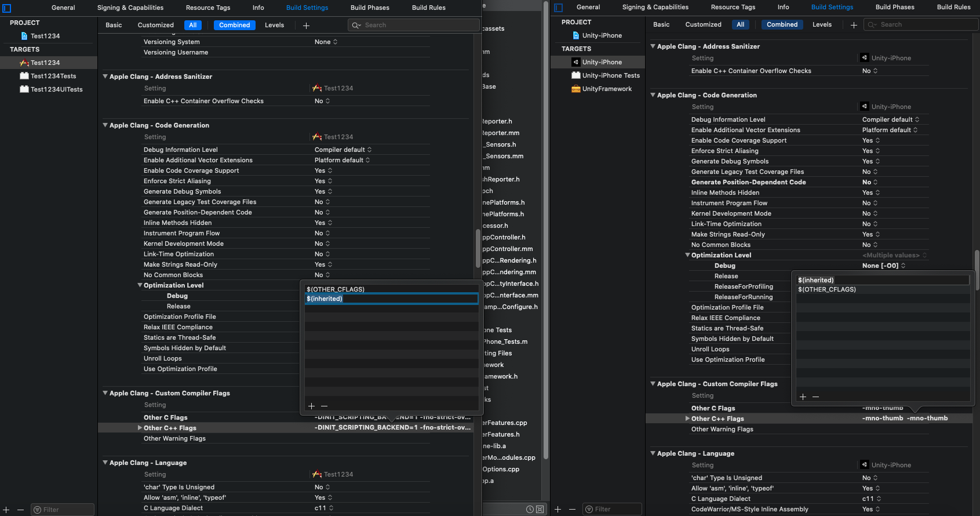The image size is (980, 516).
Task: Open Build Phases tab in left window
Action: (370, 8)
